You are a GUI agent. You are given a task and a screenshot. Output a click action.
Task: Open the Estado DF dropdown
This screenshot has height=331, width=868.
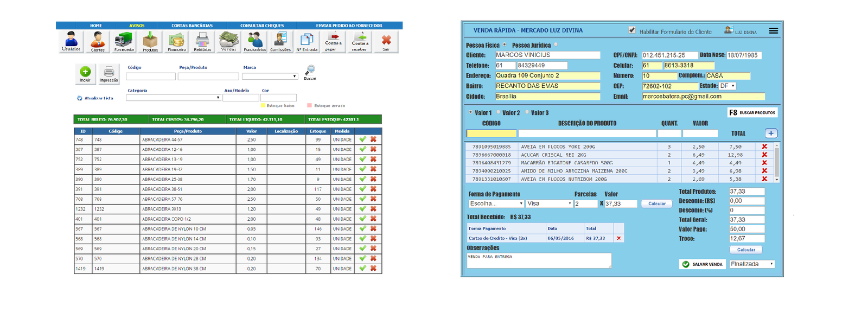727,86
